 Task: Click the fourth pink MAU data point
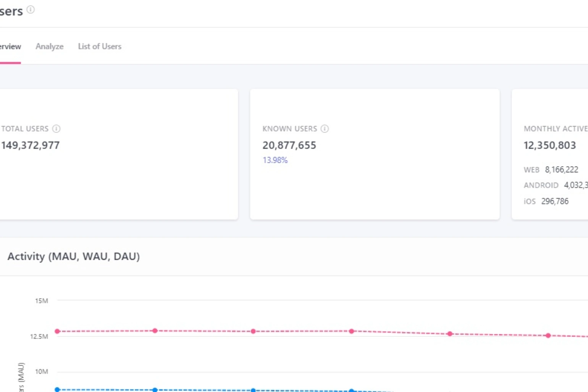point(351,331)
